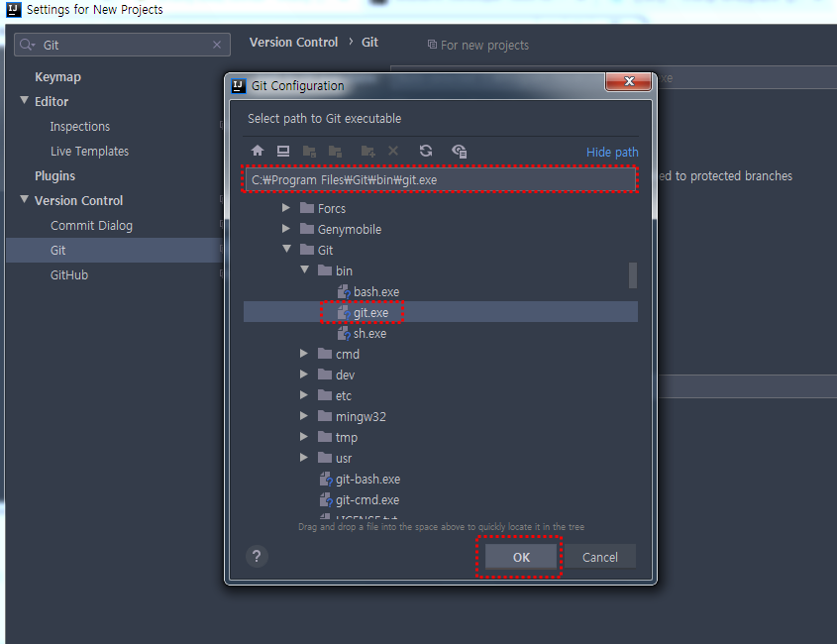The image size is (837, 644).
Task: Collapse the bin folder
Action: point(305,269)
